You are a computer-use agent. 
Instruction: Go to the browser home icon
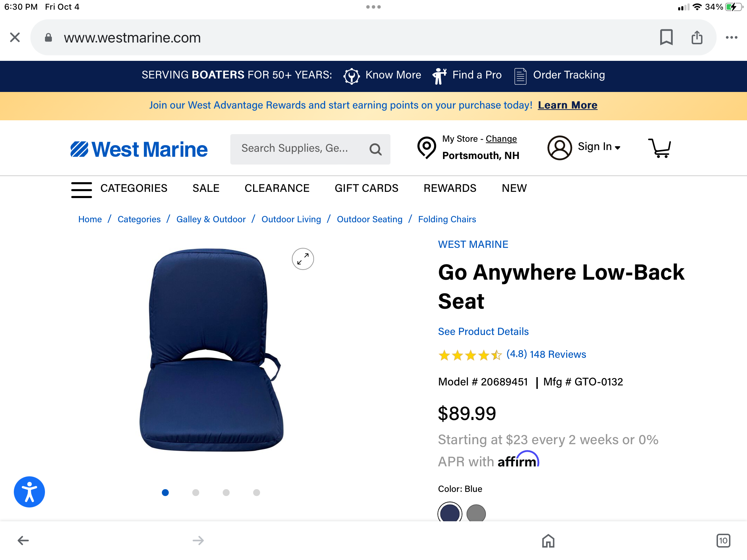point(548,541)
